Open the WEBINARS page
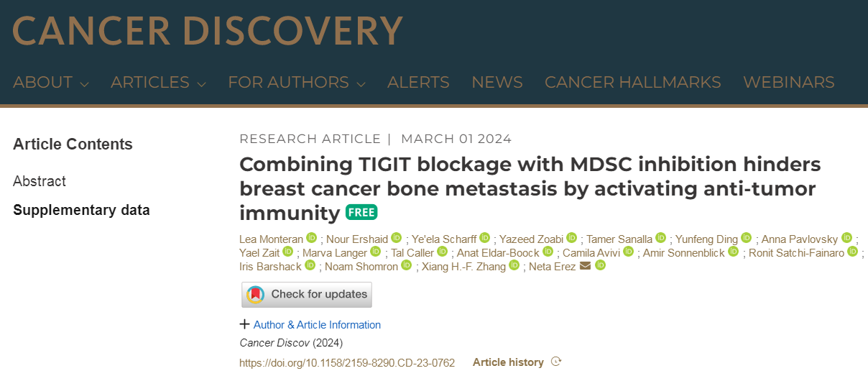 pos(788,83)
